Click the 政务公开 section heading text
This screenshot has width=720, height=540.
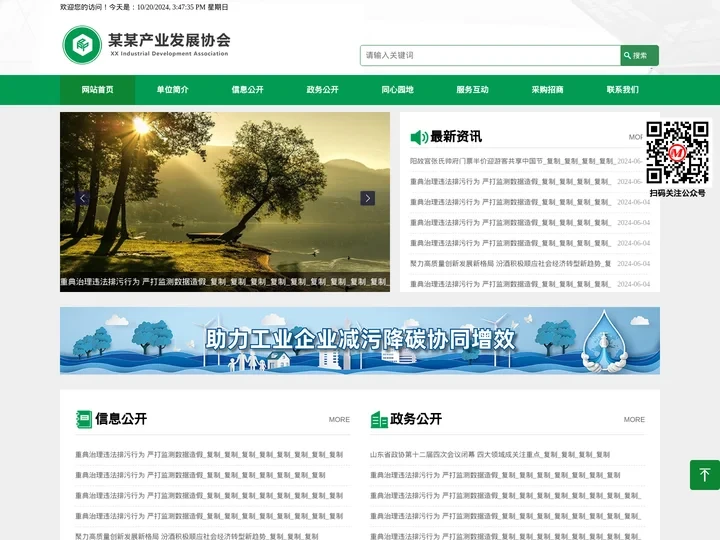click(416, 419)
